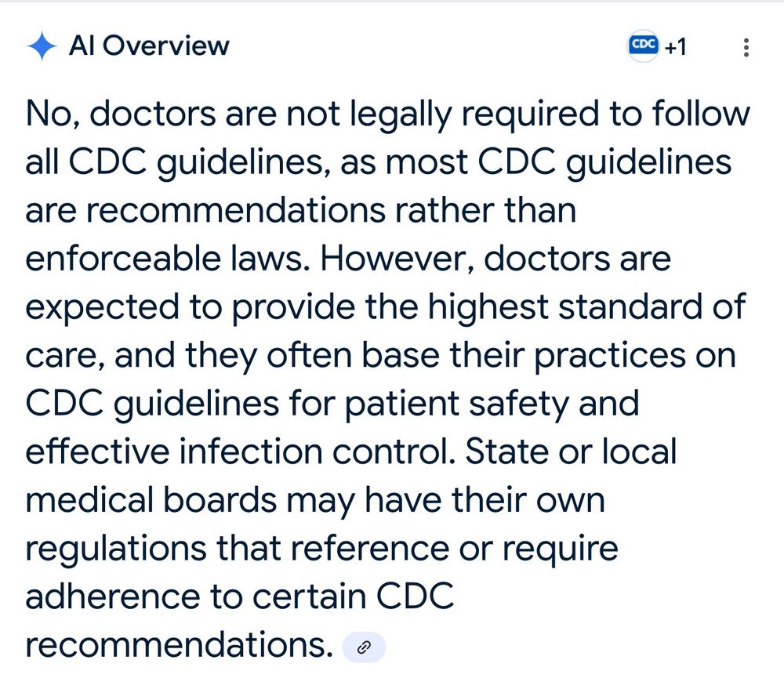Click the word "regulations" in the paragraph
Image resolution: width=784 pixels, height=678 pixels.
(116, 549)
